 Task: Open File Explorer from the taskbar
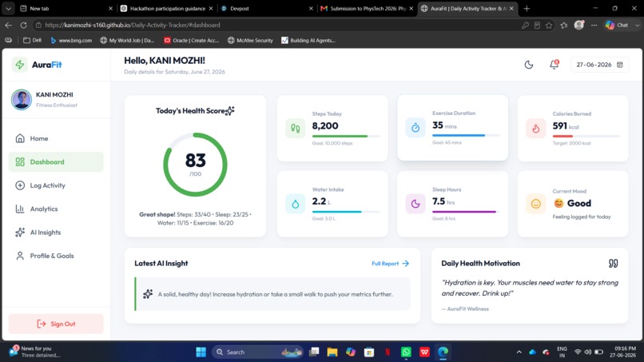pyautogui.click(x=332, y=352)
